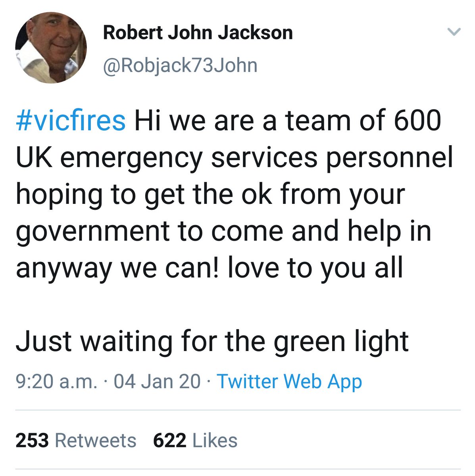Select the 'Just waiting for the green light' line

pyautogui.click(x=212, y=343)
